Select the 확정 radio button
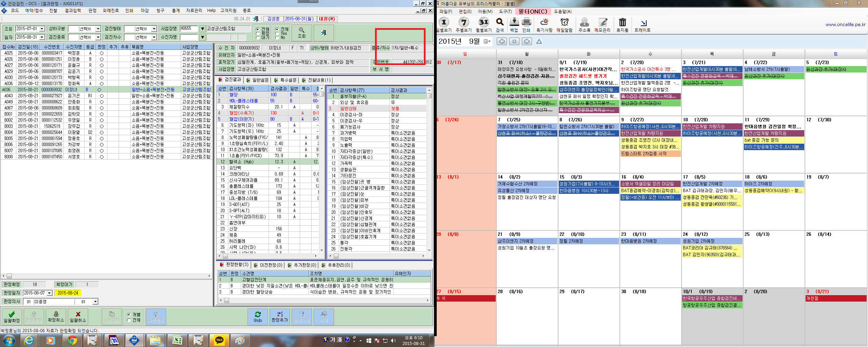The image size is (868, 347). click(258, 34)
